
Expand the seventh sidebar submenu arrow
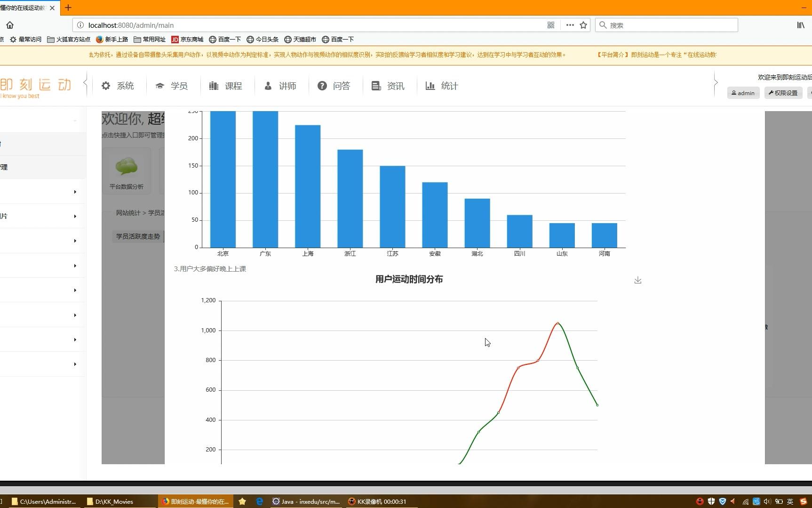click(75, 339)
